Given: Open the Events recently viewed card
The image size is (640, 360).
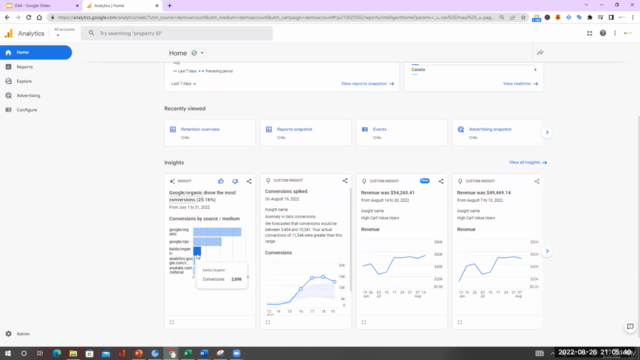Looking at the screenshot, I should (x=402, y=133).
